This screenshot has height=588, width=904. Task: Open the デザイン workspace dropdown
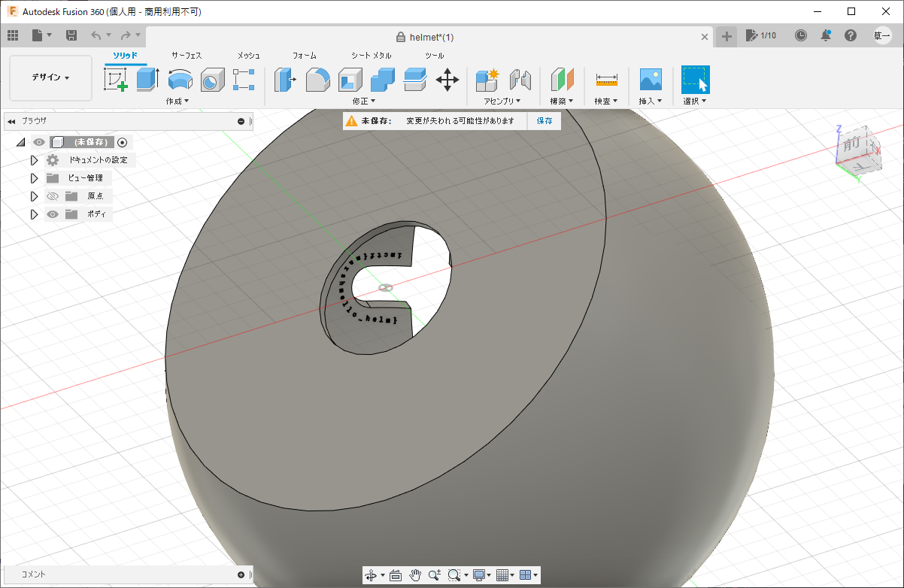50,77
